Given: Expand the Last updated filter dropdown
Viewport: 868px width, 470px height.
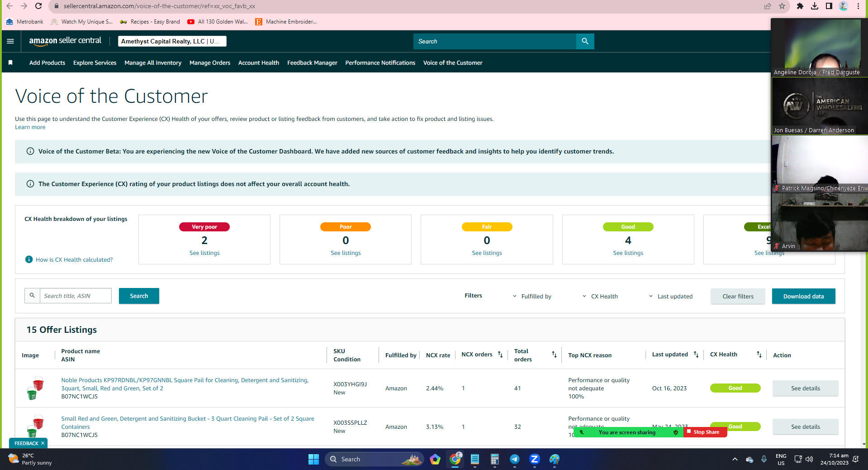Looking at the screenshot, I should 671,296.
